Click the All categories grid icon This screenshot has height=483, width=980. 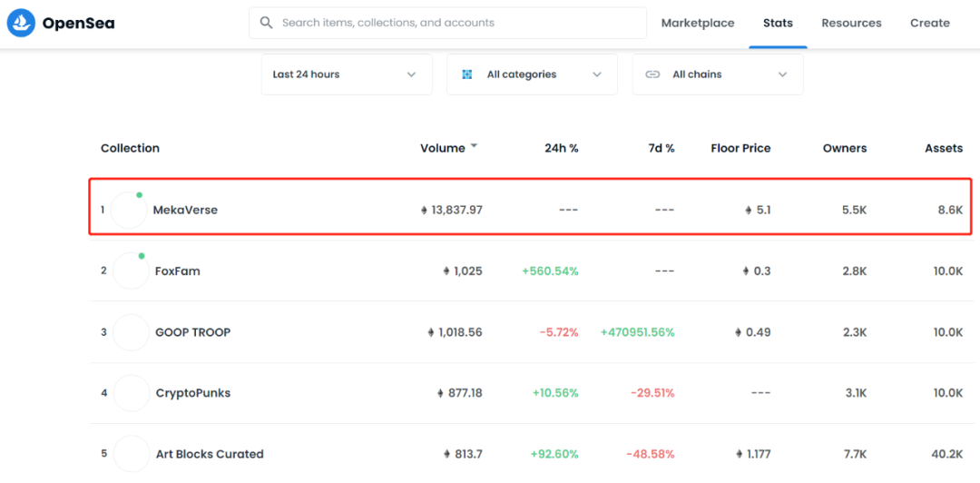pyautogui.click(x=467, y=74)
